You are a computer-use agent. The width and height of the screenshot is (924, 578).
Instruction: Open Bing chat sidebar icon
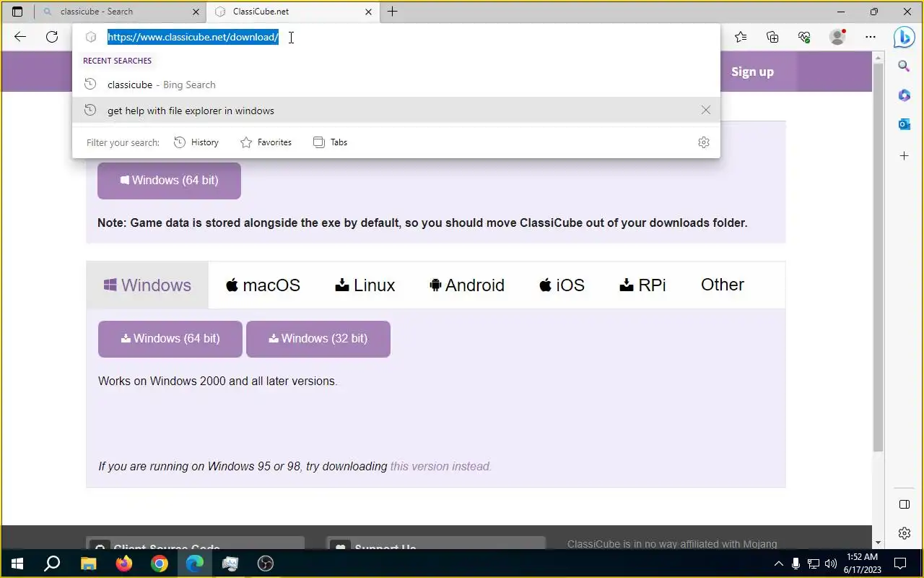pos(904,37)
